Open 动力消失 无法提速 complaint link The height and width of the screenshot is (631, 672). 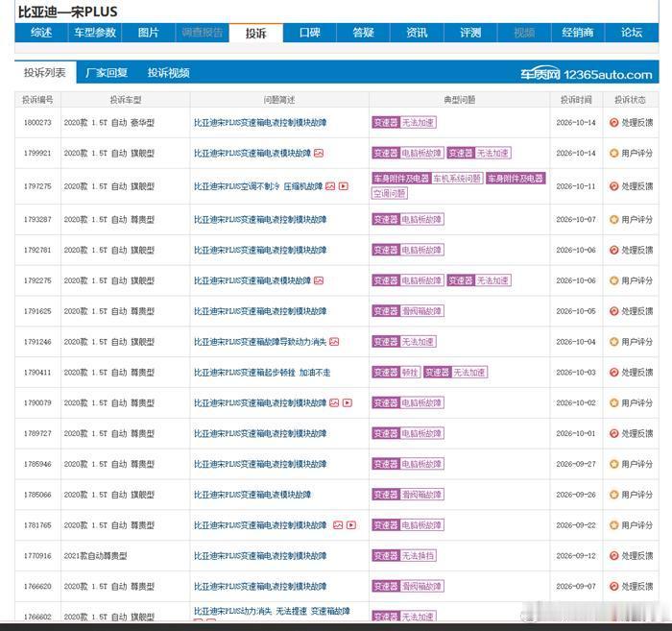(x=272, y=611)
